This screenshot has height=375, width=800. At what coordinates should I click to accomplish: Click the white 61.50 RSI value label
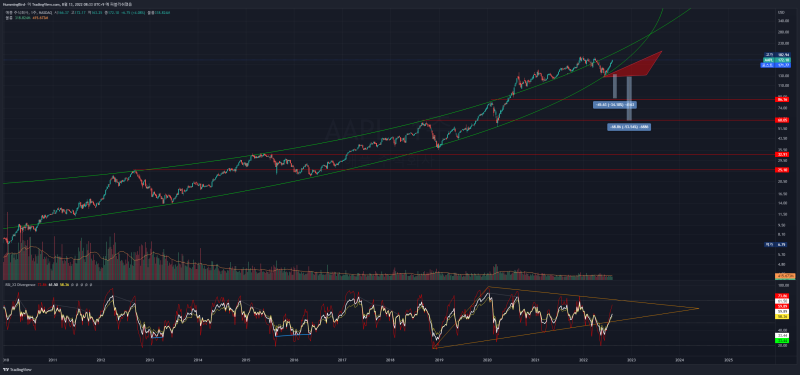[782, 301]
